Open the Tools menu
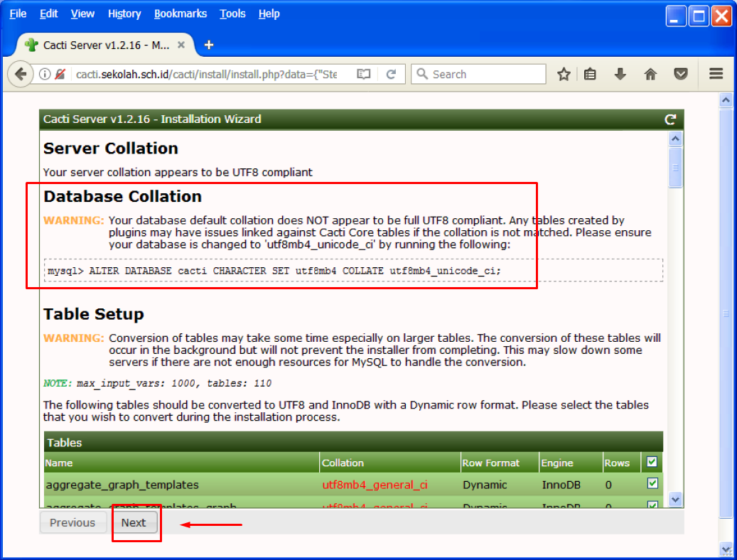Image resolution: width=737 pixels, height=560 pixels. tap(232, 14)
